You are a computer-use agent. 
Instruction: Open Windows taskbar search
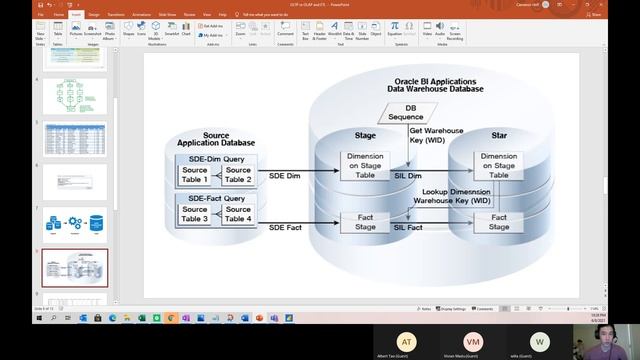point(53,318)
